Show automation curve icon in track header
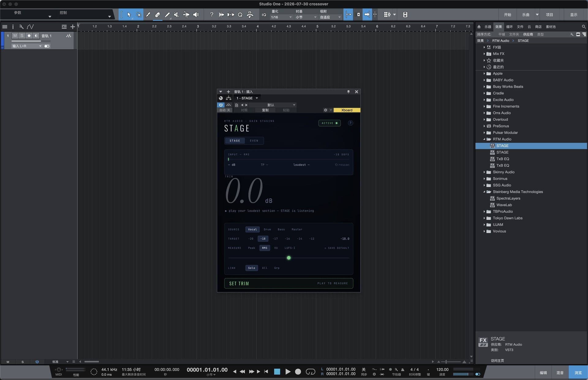Viewport: 588px width, 380px height. (30, 27)
